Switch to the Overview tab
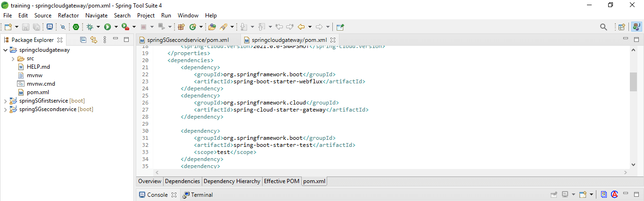This screenshot has height=201, width=644. click(x=149, y=181)
